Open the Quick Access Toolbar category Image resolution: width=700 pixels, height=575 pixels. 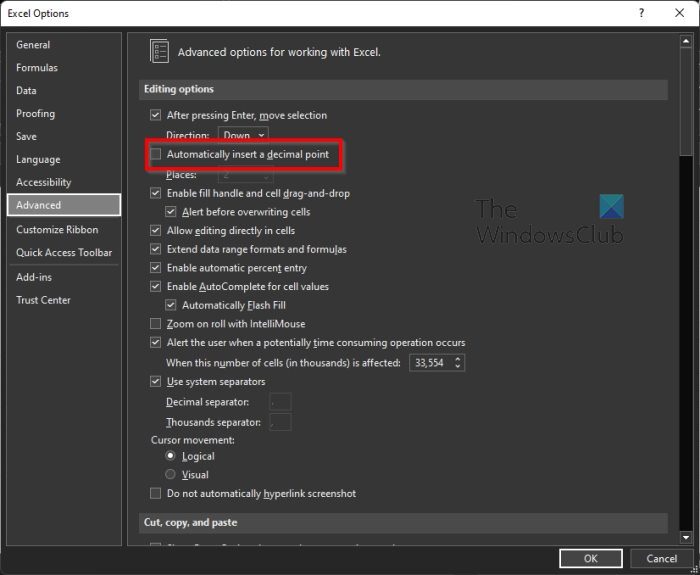point(64,252)
